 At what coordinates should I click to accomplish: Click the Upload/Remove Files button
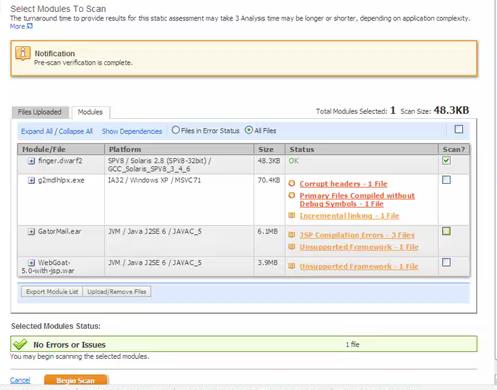pos(117,292)
